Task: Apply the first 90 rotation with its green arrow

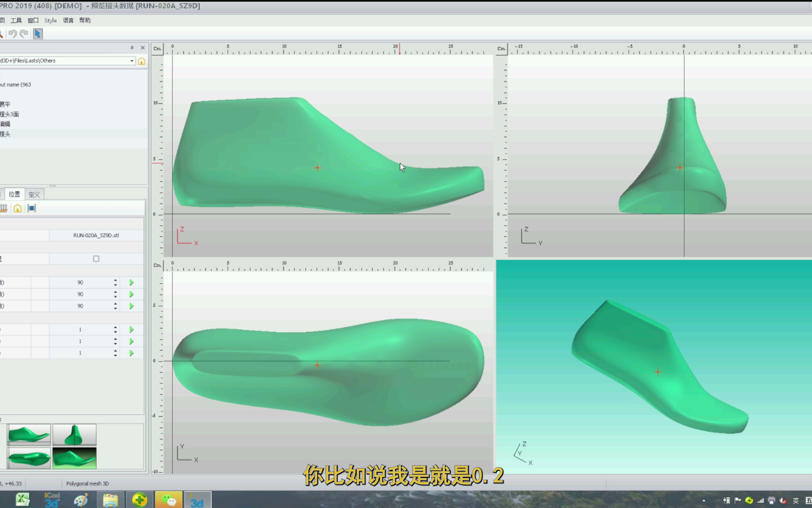Action: tap(132, 282)
